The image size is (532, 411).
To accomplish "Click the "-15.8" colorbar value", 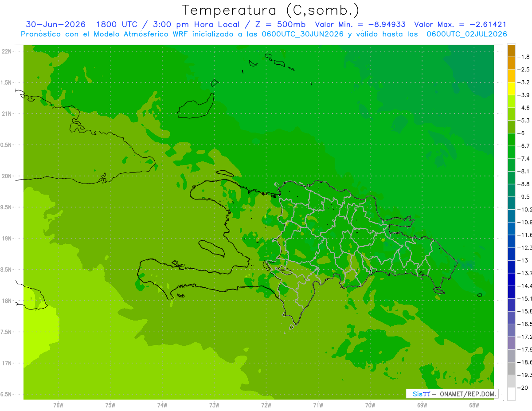I will point(525,311).
